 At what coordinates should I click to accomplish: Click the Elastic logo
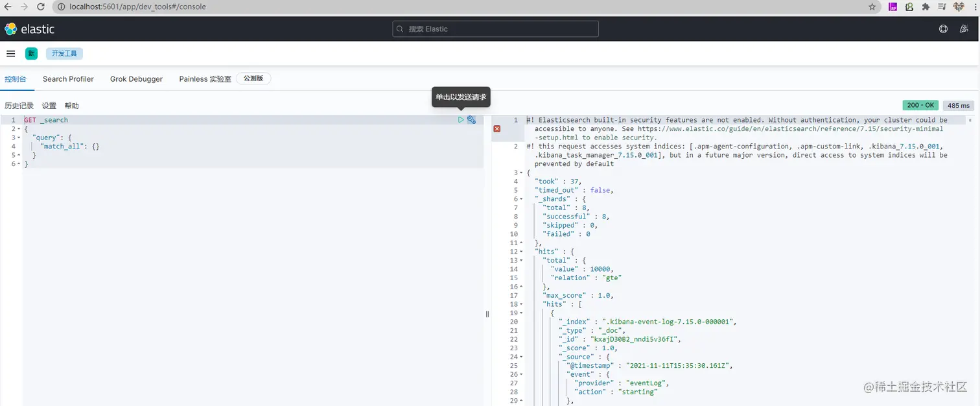click(30, 29)
